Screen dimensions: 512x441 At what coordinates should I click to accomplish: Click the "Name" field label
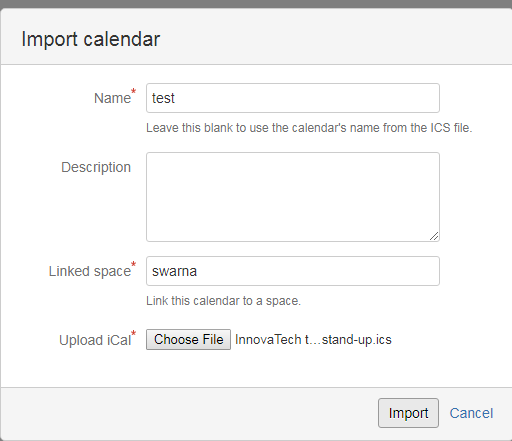pos(112,98)
